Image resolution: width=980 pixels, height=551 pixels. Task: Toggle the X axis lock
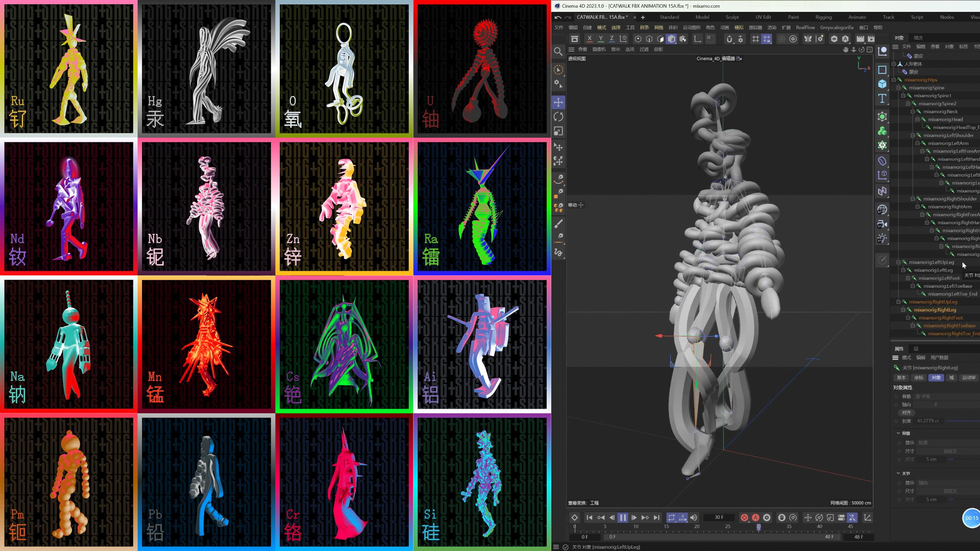click(x=590, y=39)
